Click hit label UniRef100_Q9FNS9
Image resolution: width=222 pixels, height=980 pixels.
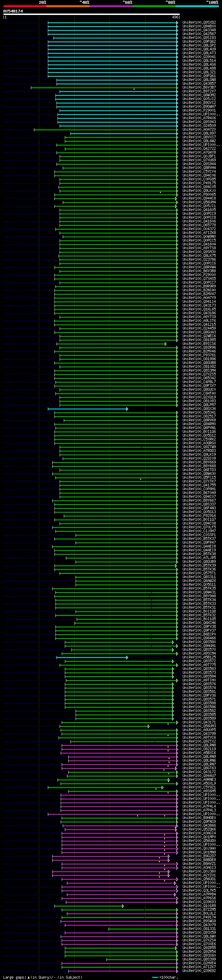point(199,821)
